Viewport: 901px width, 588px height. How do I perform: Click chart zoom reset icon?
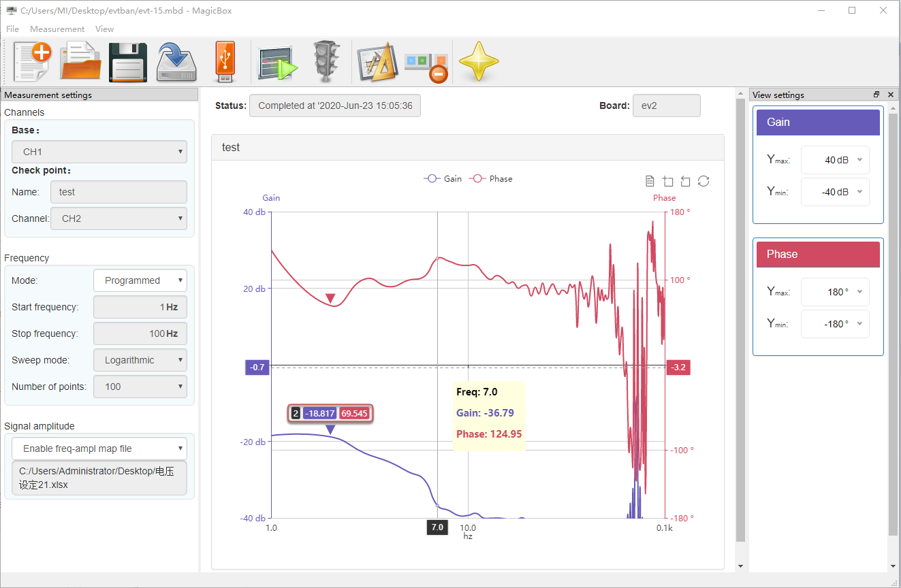[x=685, y=181]
